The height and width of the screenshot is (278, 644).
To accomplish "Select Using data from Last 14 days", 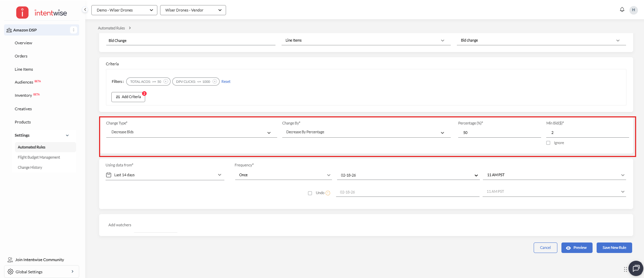I will 165,175.
